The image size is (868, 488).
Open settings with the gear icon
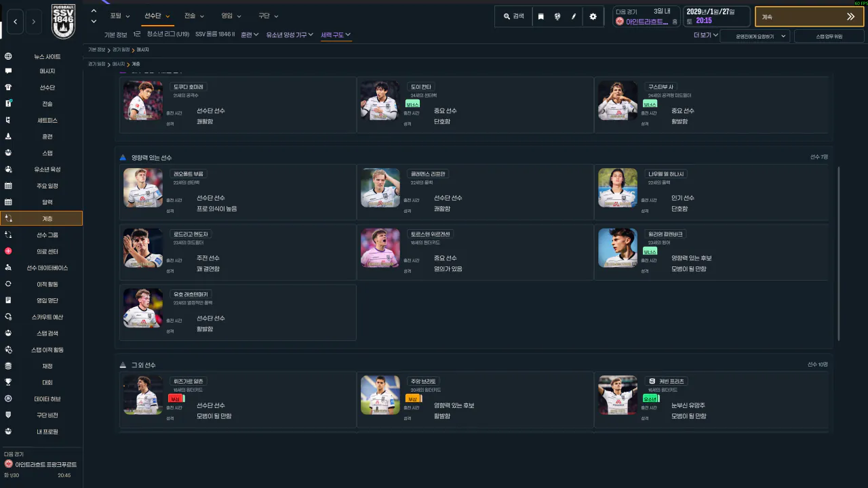[x=593, y=16]
